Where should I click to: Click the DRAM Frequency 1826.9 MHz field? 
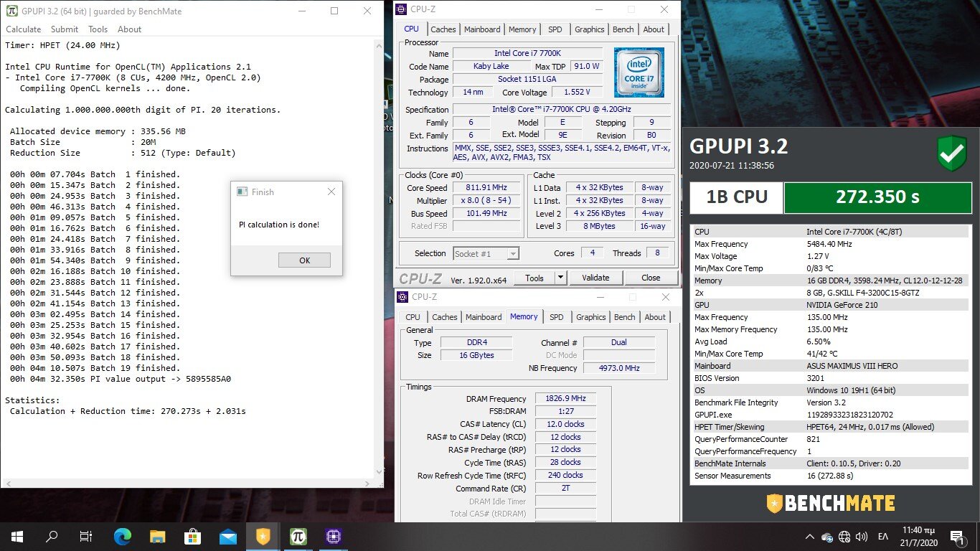566,399
